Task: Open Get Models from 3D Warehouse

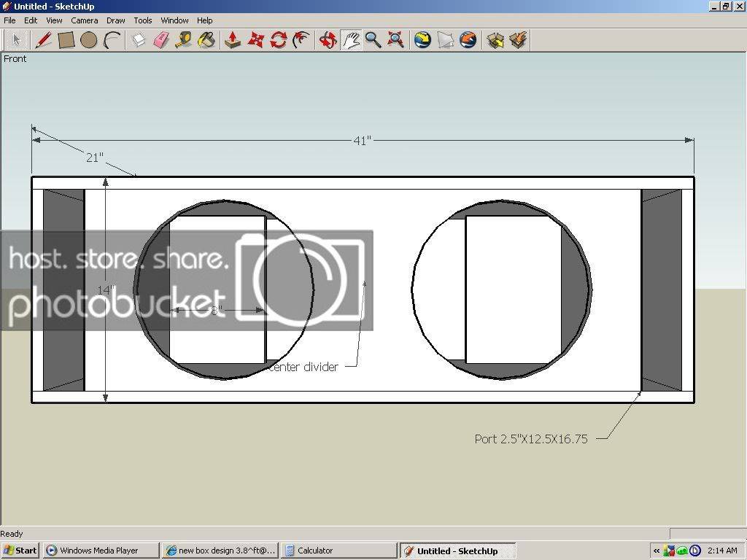Action: pos(495,40)
